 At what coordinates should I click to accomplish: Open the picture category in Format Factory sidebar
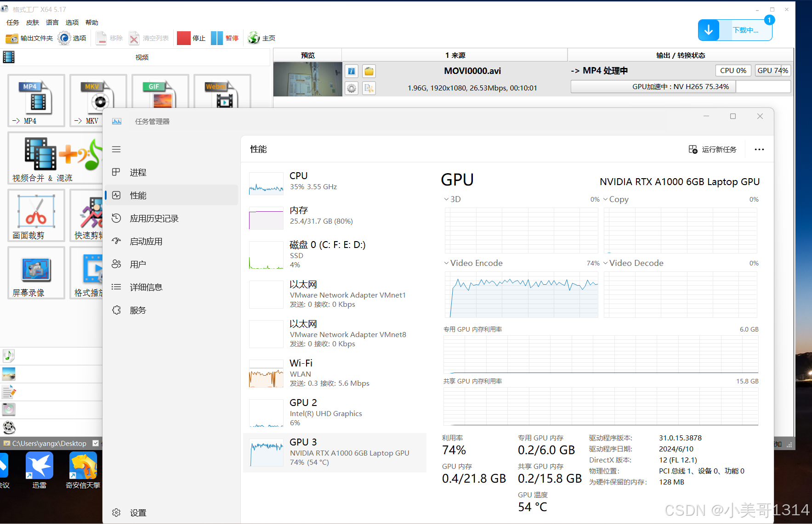point(9,374)
